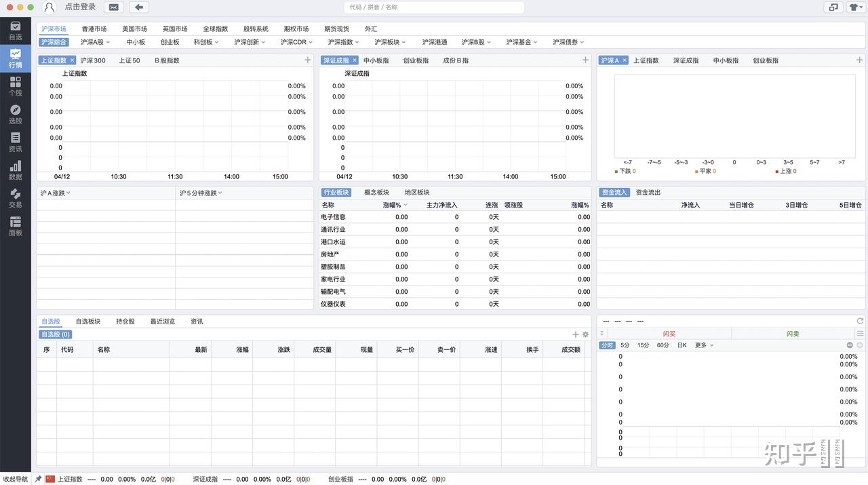Switch to 美国市场 tab
Screen dimensions: 868x485
(x=134, y=29)
